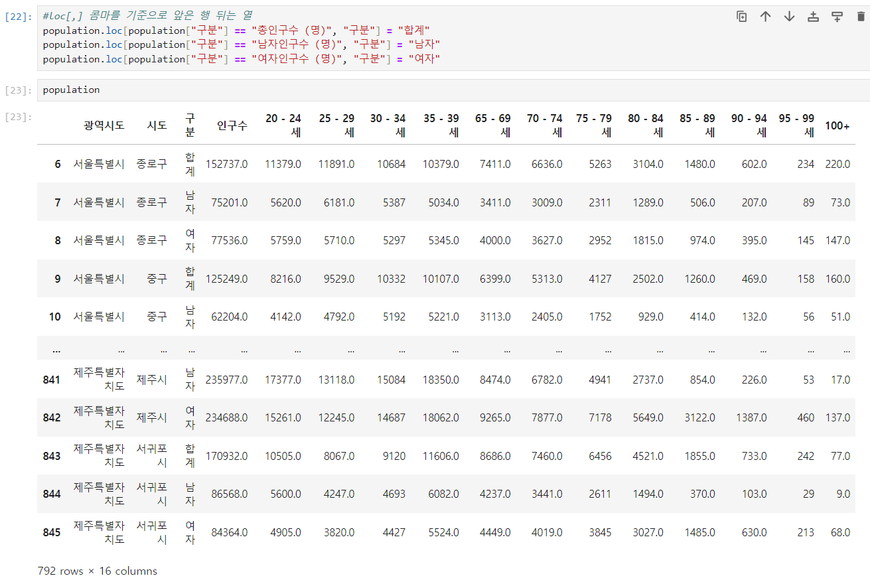Click the '792 rows × 16 columns' summary
870x588 pixels.
click(98, 571)
